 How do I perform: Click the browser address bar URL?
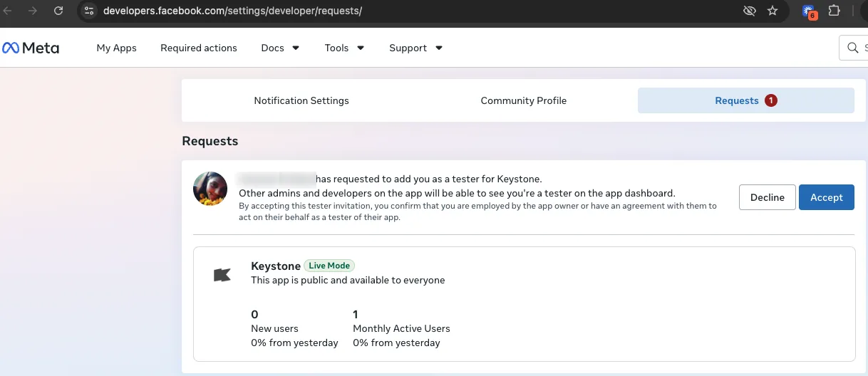[x=232, y=11]
